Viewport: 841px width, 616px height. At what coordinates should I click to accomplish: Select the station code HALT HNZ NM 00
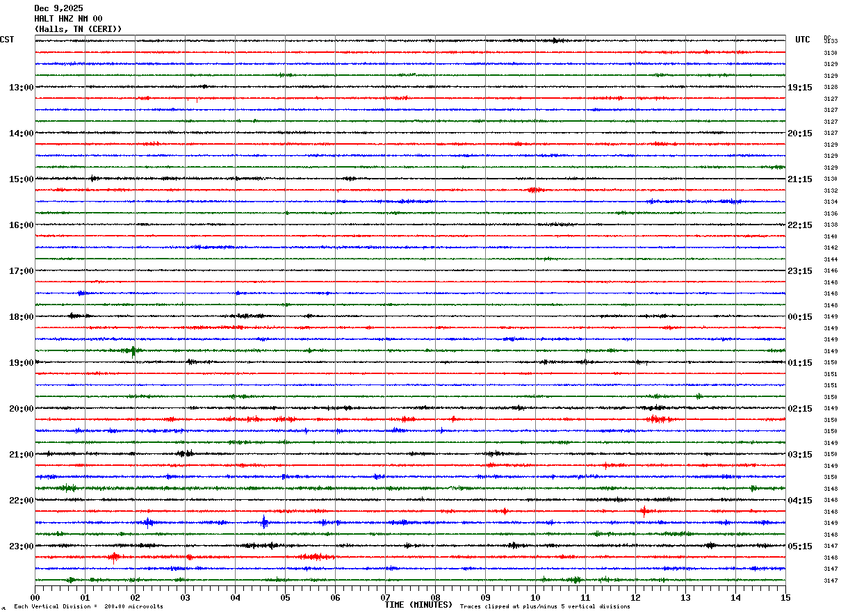click(68, 19)
